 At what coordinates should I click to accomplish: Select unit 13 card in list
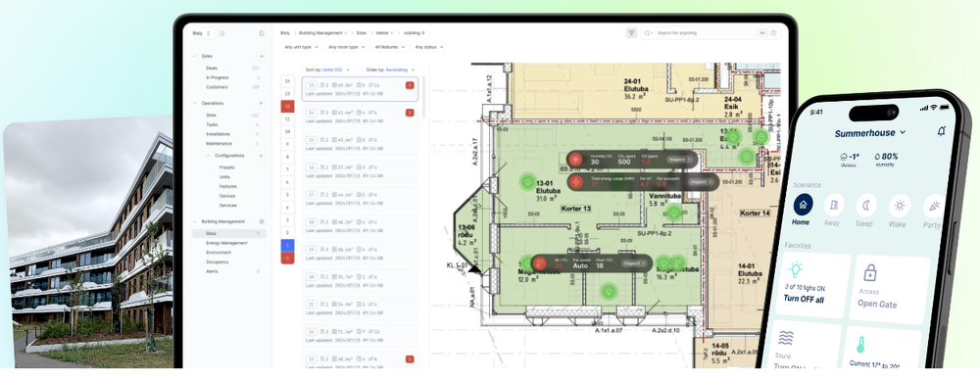(360, 89)
